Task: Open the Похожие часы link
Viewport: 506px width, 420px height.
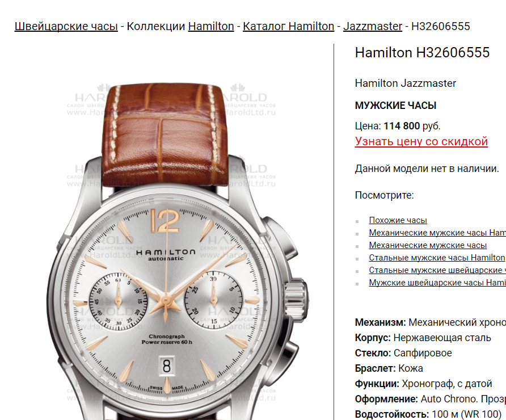Action: [x=398, y=220]
